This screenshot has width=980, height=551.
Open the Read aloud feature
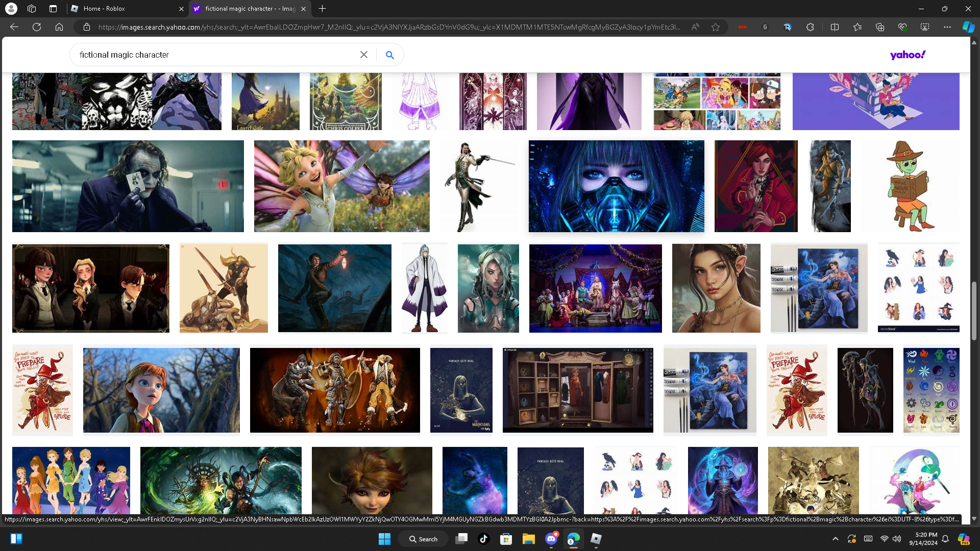(x=695, y=27)
